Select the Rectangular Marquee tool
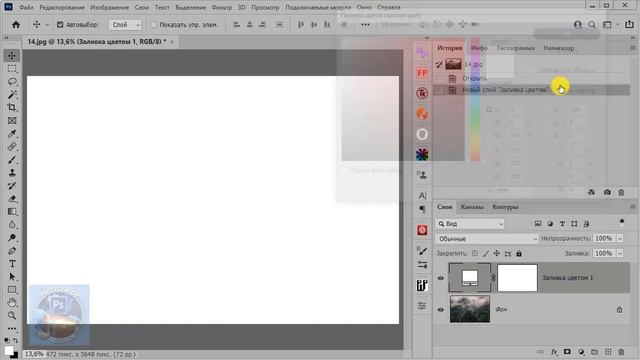The width and height of the screenshot is (640, 360). tap(12, 69)
